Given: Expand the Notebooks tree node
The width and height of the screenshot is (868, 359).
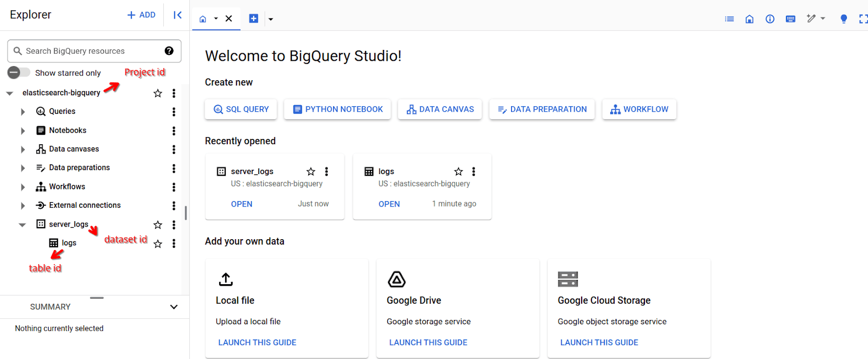Looking at the screenshot, I should pos(23,131).
